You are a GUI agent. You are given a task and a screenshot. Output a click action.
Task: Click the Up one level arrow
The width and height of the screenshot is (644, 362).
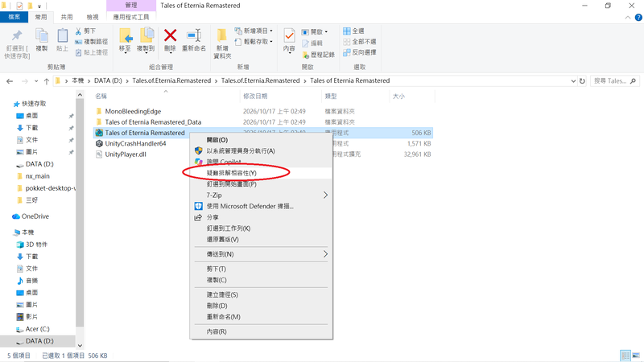47,81
